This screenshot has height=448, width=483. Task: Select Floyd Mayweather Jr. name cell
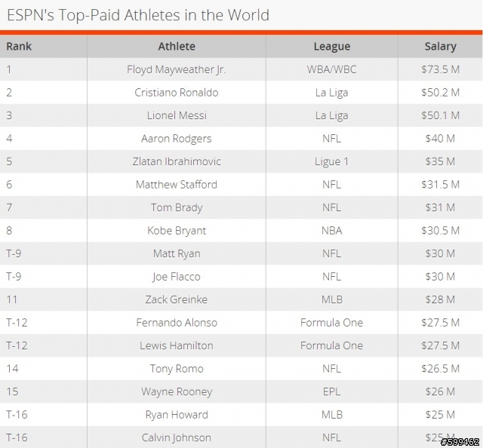coord(177,69)
